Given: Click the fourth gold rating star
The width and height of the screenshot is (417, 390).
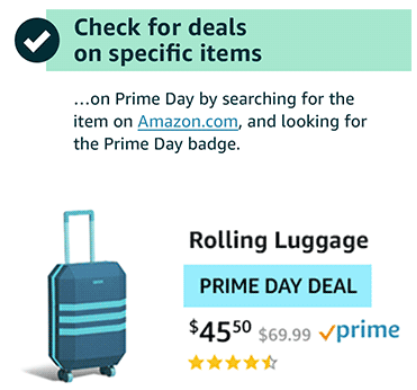Looking at the screenshot, I should click(251, 363).
